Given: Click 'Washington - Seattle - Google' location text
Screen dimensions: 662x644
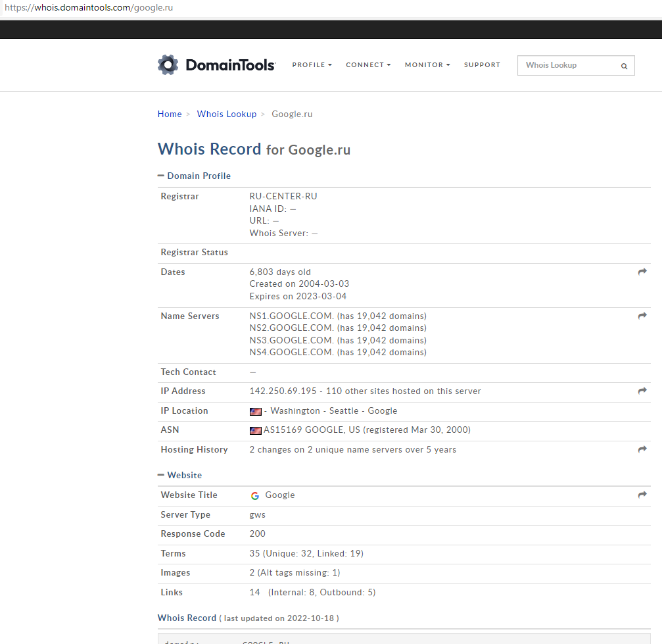Looking at the screenshot, I should coord(333,410).
